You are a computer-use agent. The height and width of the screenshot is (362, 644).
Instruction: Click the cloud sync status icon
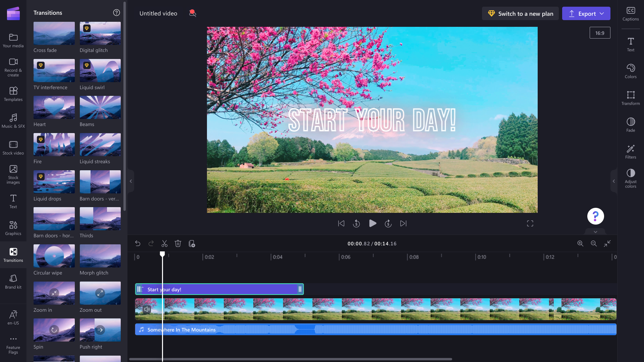(193, 13)
